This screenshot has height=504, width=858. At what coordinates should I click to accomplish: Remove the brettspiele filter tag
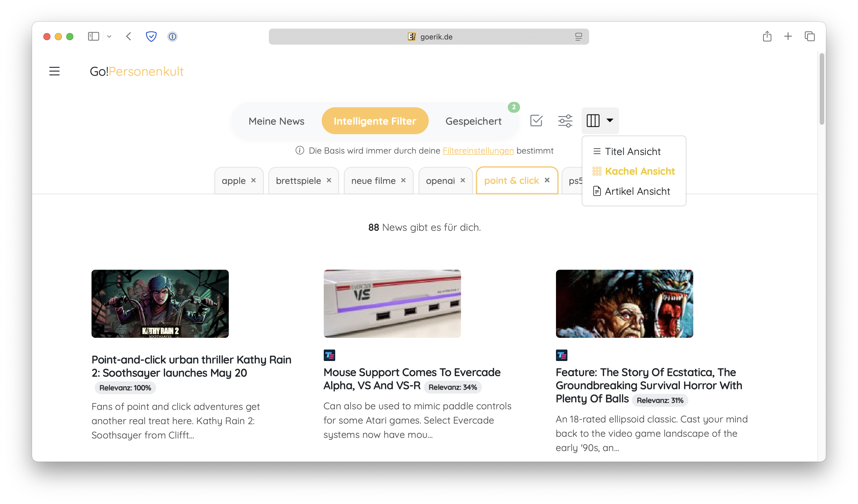coord(329,180)
